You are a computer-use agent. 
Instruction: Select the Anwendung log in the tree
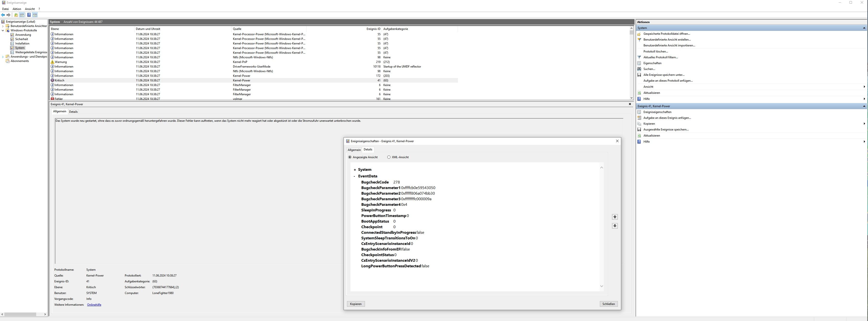pos(23,35)
